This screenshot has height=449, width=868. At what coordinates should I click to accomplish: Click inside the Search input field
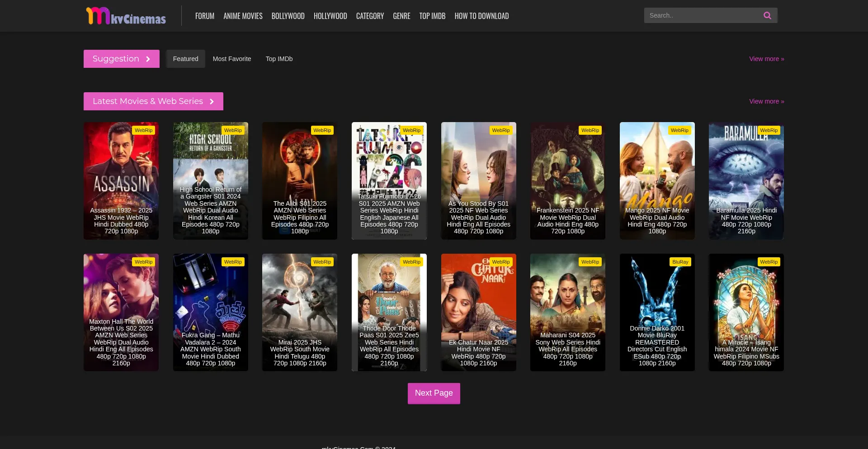coord(701,15)
